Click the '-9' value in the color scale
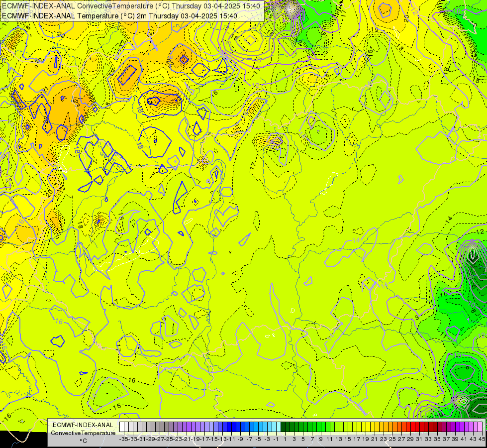 240,439
